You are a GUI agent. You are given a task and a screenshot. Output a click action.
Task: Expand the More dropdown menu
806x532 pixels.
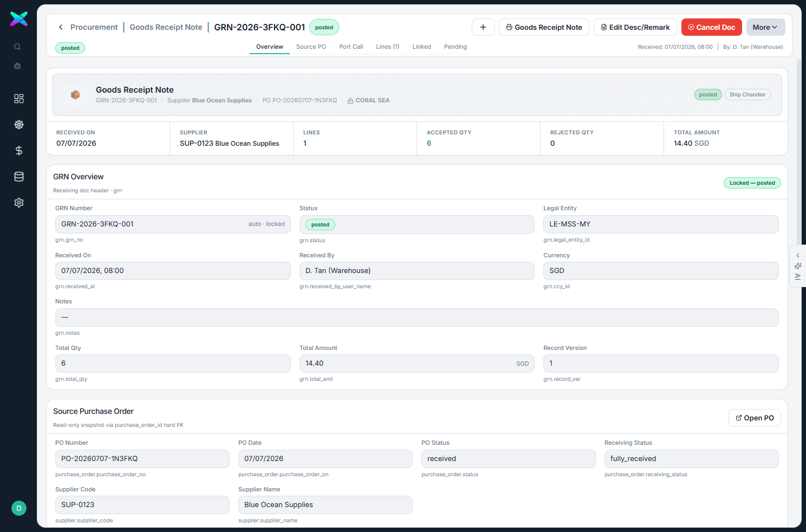click(765, 27)
